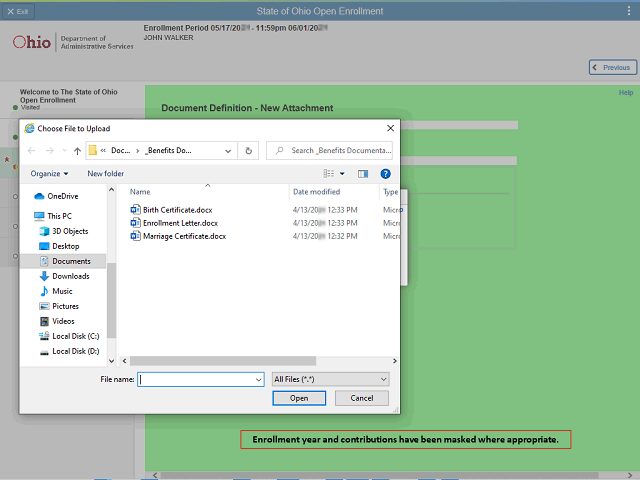Click the Open button
Image resolution: width=640 pixels, height=480 pixels.
click(299, 398)
